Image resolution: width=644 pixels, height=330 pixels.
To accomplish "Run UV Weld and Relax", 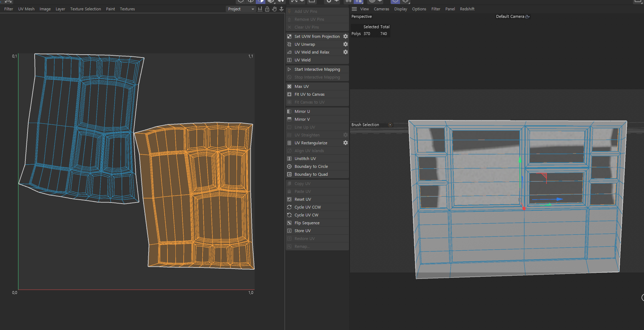I will point(312,52).
